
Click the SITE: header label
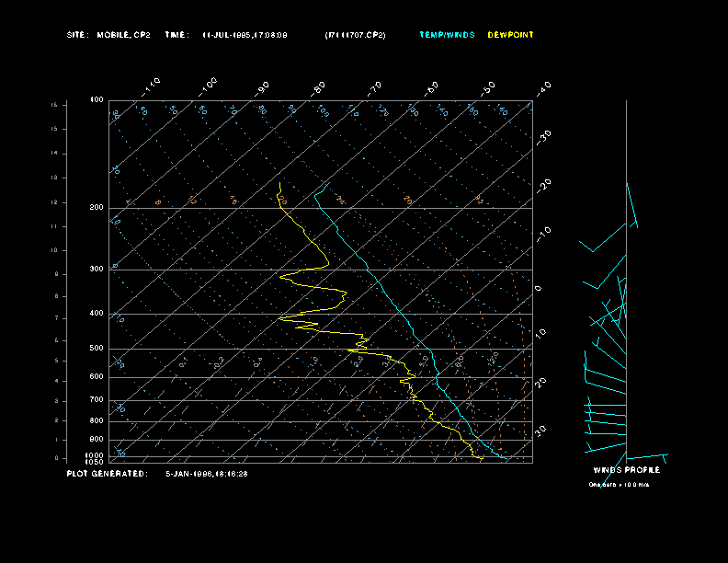77,35
